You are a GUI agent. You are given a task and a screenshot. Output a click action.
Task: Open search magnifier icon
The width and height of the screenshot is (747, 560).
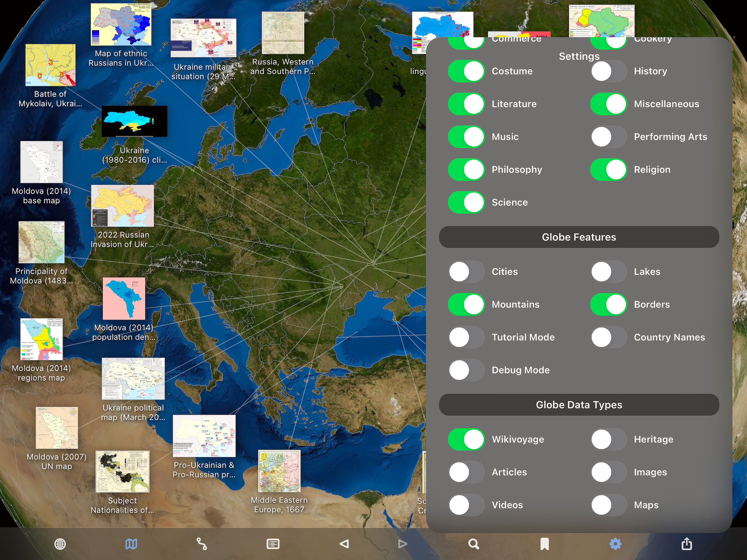474,544
